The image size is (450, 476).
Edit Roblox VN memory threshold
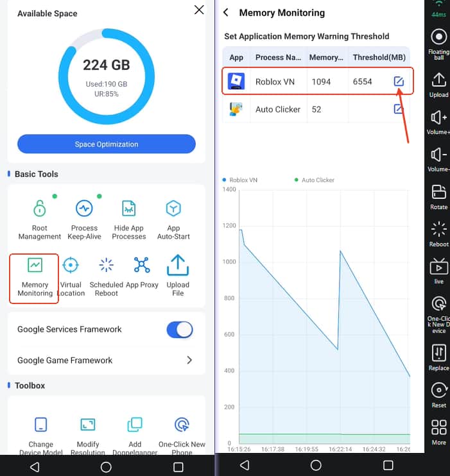click(x=399, y=81)
